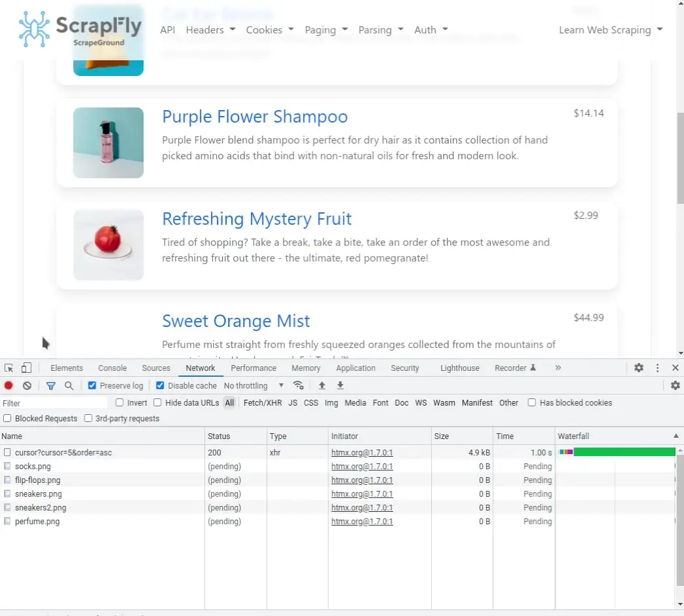Toggle the device toolbar icon
Viewport: 684px width, 616px height.
click(26, 368)
